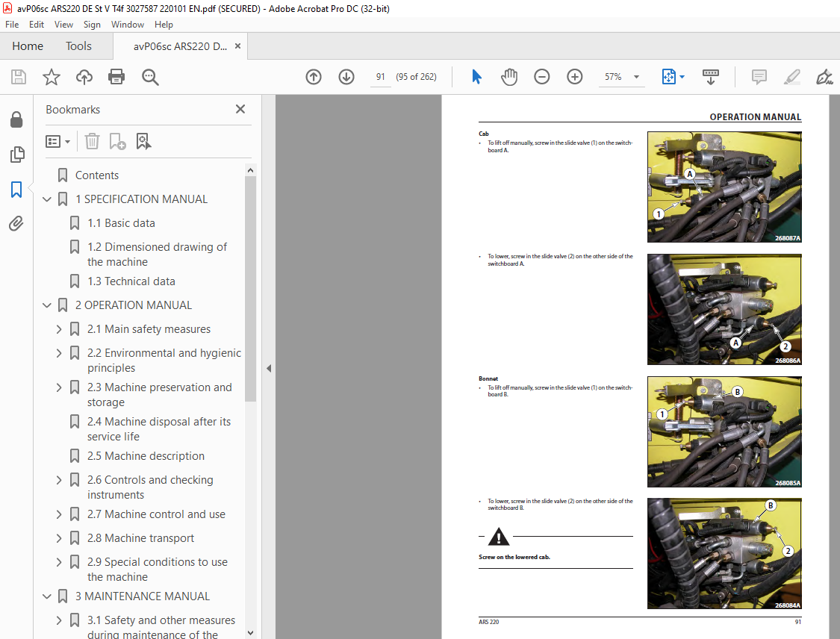Open the Edit menu
This screenshot has width=840, height=639.
coord(37,25)
